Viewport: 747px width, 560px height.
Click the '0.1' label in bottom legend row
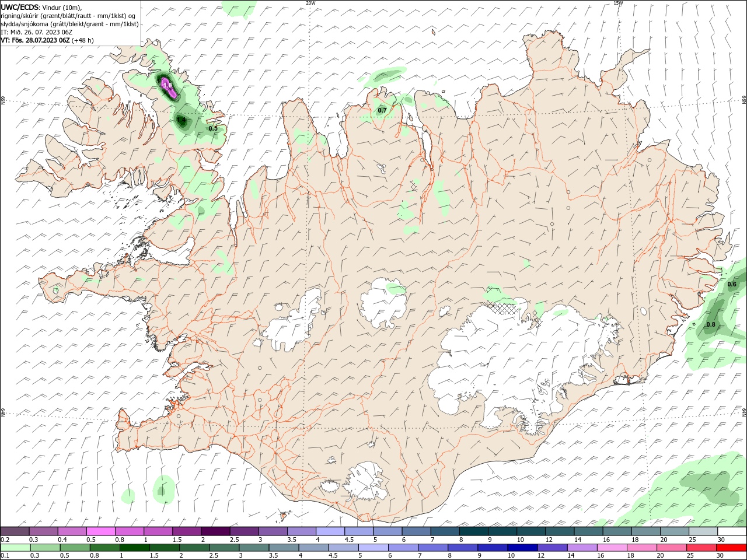5,556
